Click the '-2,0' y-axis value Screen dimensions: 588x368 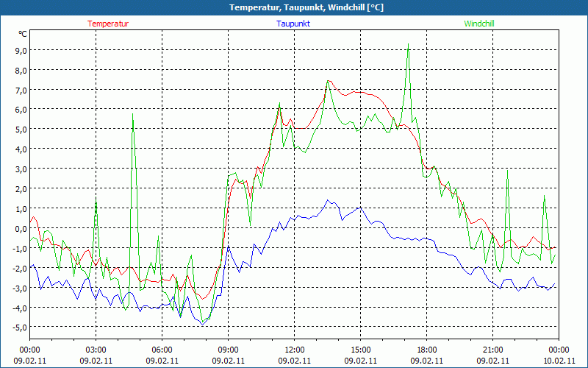point(19,268)
